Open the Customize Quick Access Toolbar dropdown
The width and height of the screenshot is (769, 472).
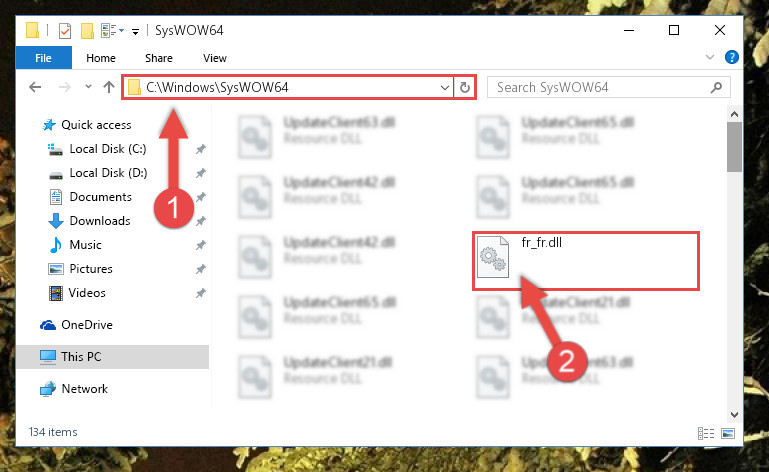[x=135, y=32]
